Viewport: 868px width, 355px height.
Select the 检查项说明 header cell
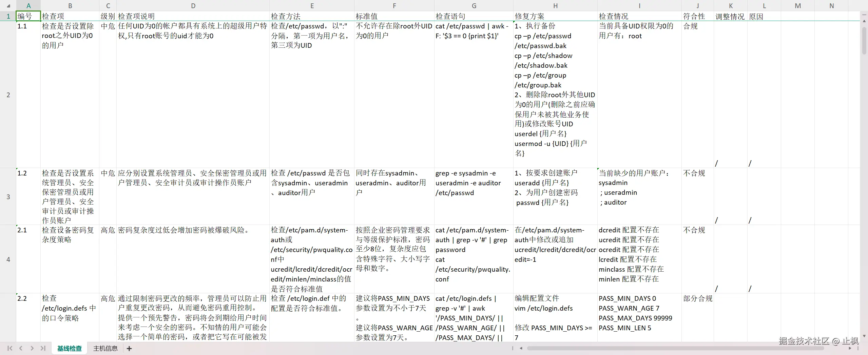[x=193, y=16]
